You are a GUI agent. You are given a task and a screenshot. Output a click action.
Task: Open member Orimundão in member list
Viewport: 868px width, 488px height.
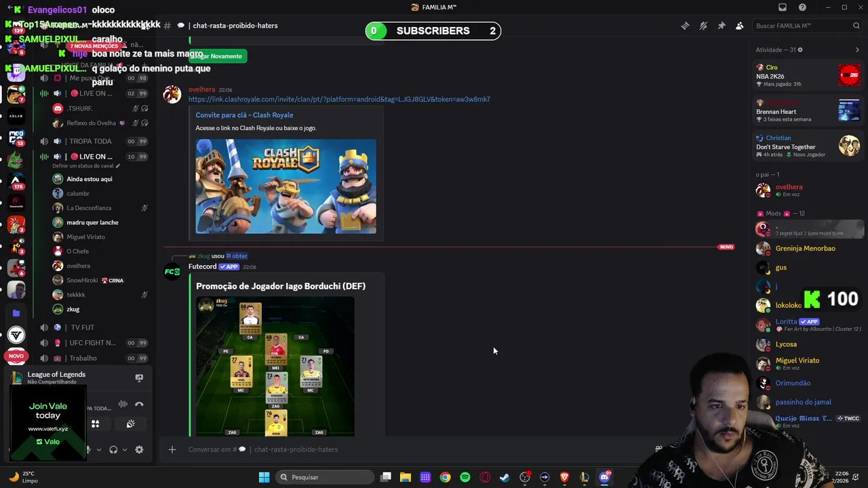coord(808,383)
